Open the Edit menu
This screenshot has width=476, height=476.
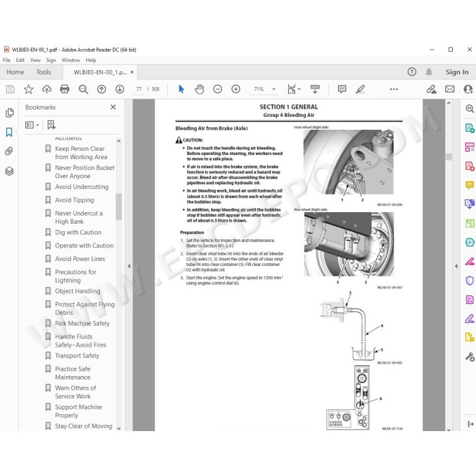(20, 60)
